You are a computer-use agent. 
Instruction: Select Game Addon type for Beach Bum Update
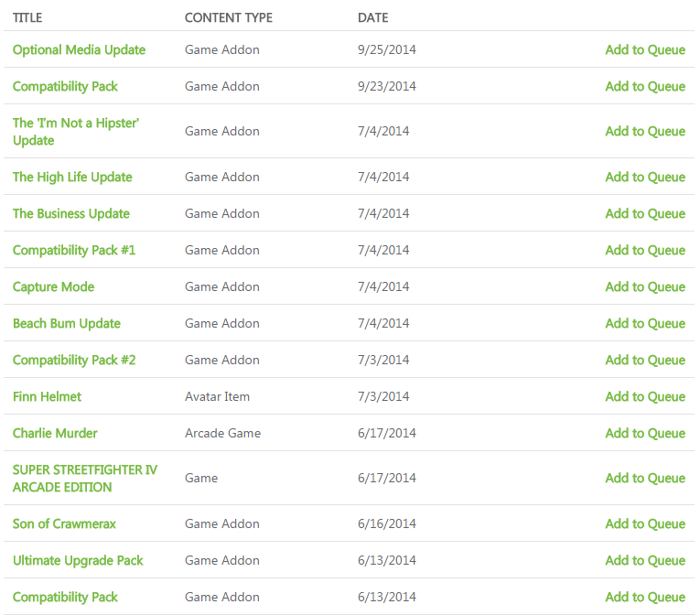pyautogui.click(x=221, y=323)
